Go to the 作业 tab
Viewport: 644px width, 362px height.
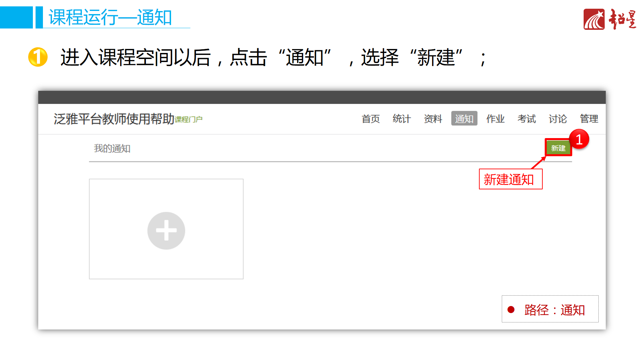[x=495, y=119]
